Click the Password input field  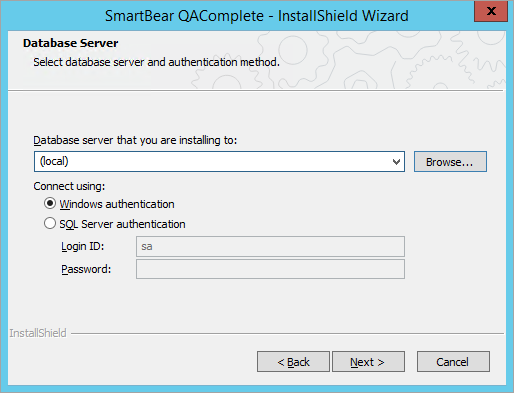pos(270,269)
